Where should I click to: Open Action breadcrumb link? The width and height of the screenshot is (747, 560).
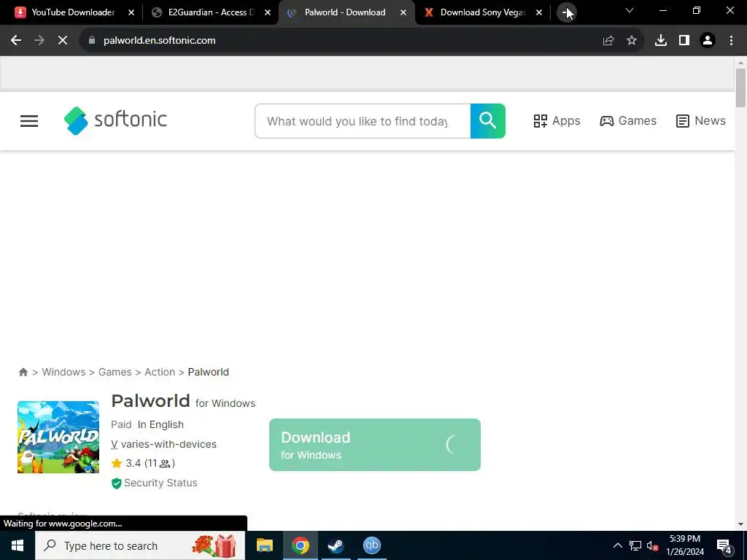(160, 372)
